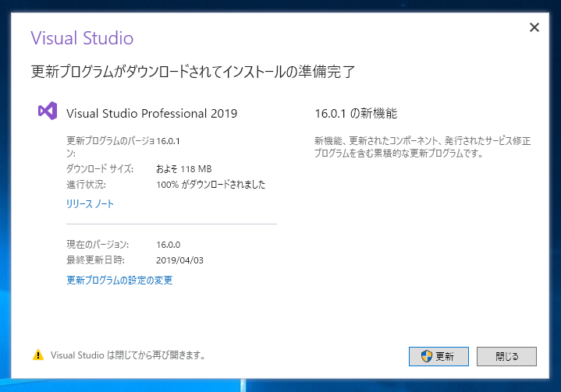Click the '更新プログラムがダウンロードされて...' main heading
561x392 pixels.
pyautogui.click(x=193, y=72)
